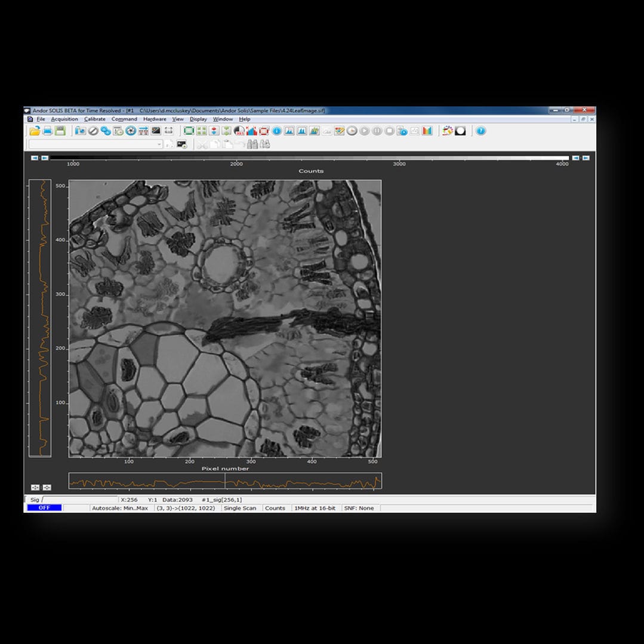Open the Hardware menu
Viewport: 644px width, 644px height.
click(155, 119)
